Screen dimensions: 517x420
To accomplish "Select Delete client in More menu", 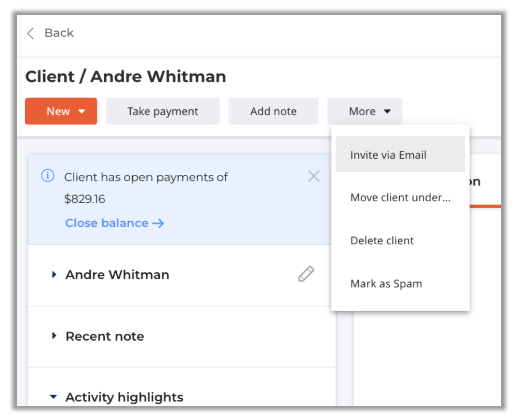I will [382, 241].
